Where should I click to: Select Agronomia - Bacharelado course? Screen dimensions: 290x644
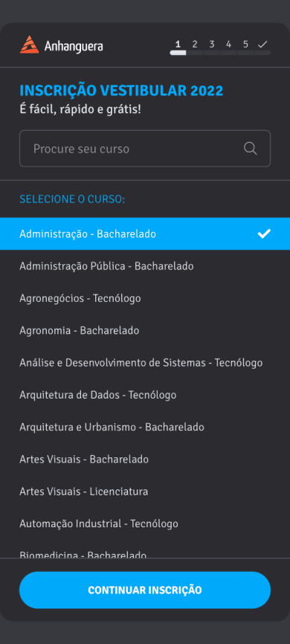pyautogui.click(x=145, y=331)
